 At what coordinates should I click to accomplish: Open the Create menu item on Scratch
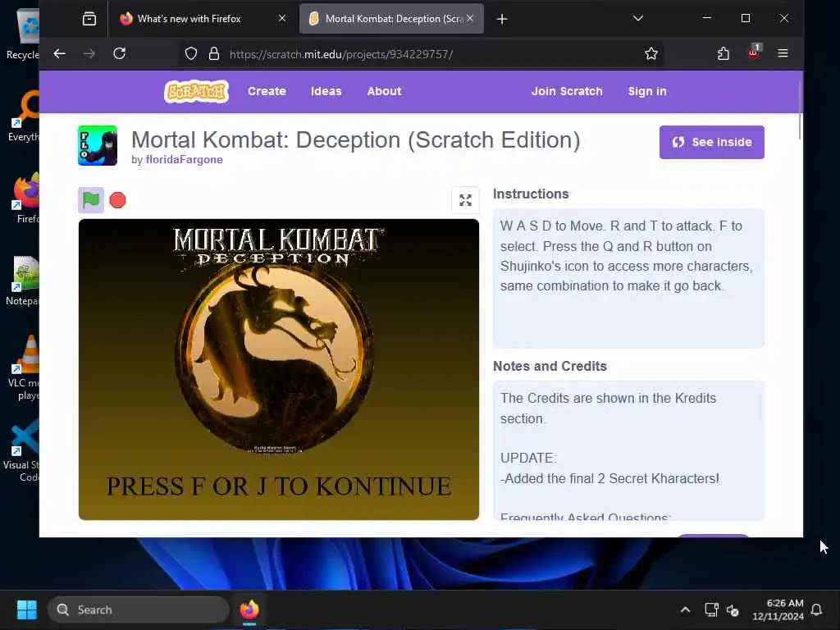pos(267,91)
